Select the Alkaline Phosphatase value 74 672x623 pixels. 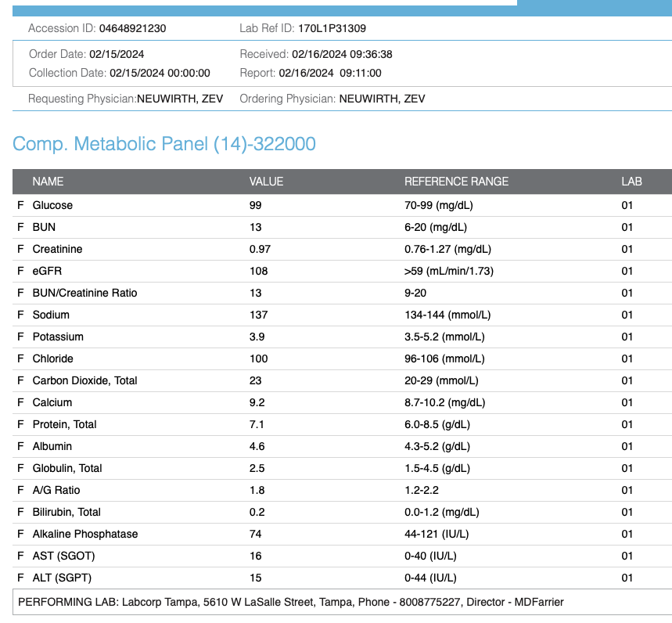(x=255, y=534)
